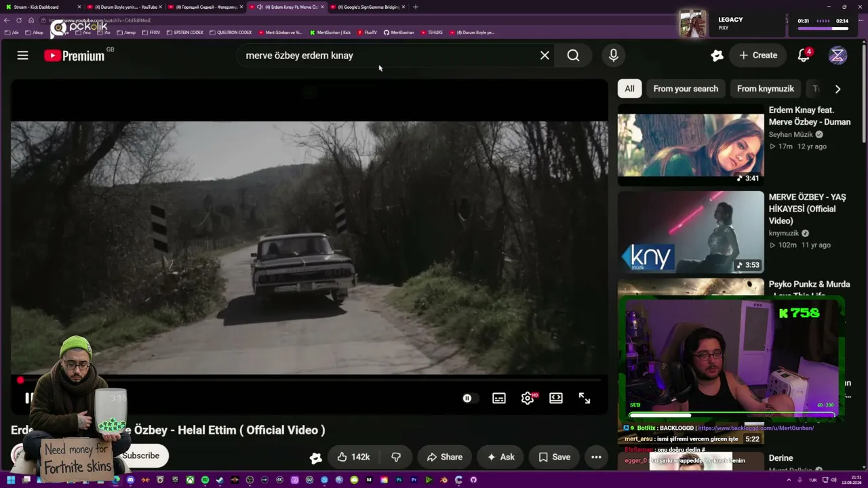
Task: Open GitHub Desktop from the taskbar
Action: (x=473, y=480)
